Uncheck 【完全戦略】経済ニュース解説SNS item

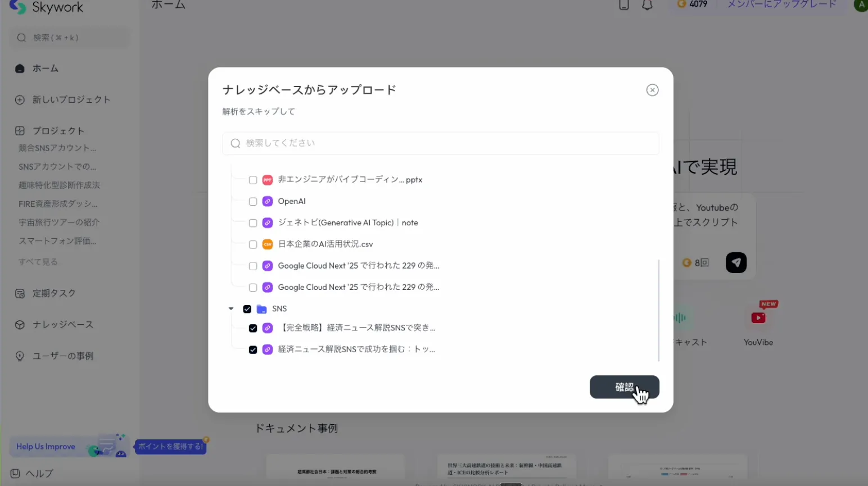pyautogui.click(x=253, y=328)
